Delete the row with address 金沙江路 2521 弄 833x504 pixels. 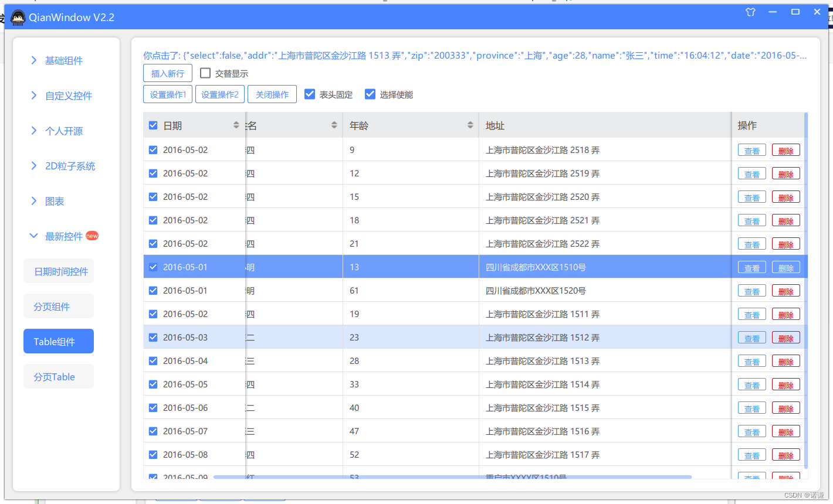pos(786,221)
